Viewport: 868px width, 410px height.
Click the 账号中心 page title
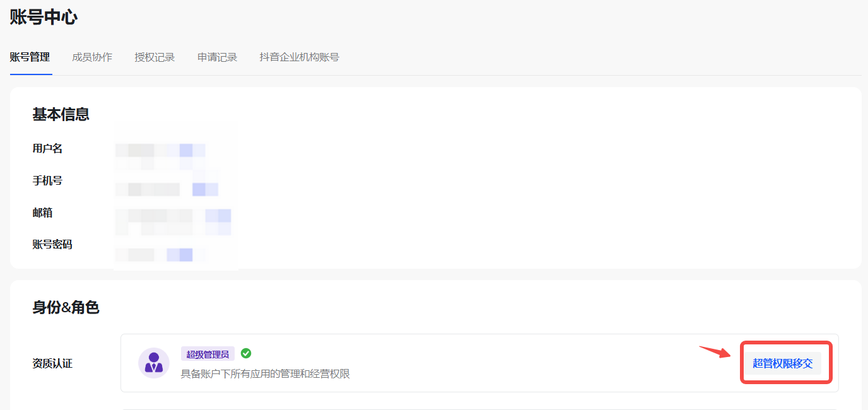(44, 17)
